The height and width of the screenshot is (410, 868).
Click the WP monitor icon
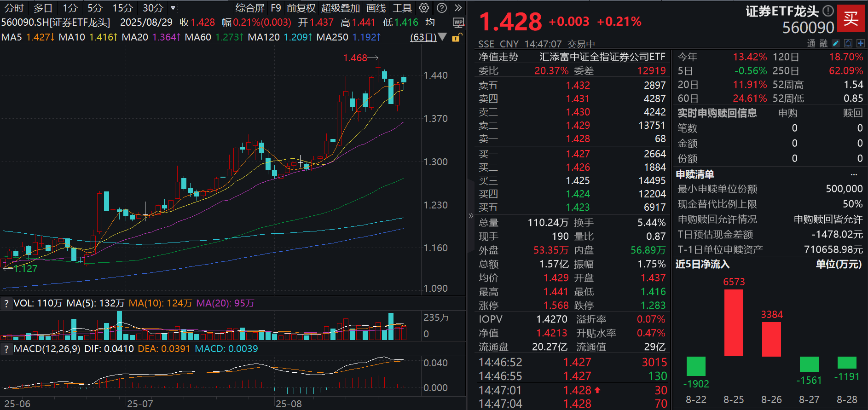458,23
